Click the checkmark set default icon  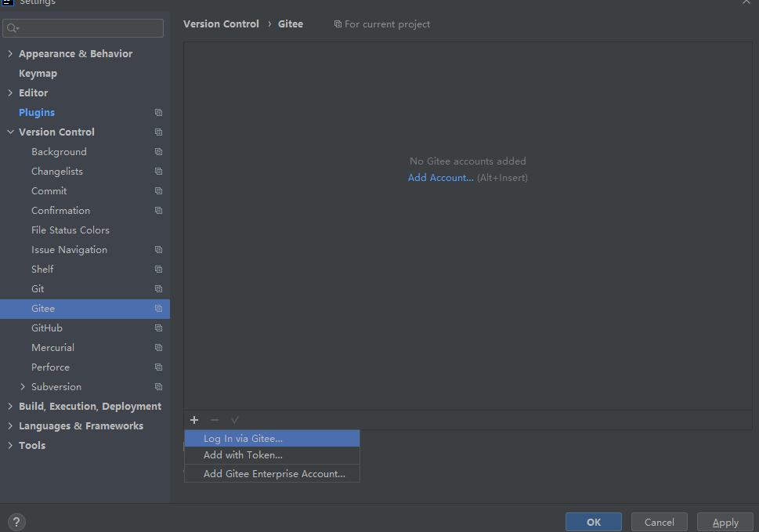click(235, 420)
